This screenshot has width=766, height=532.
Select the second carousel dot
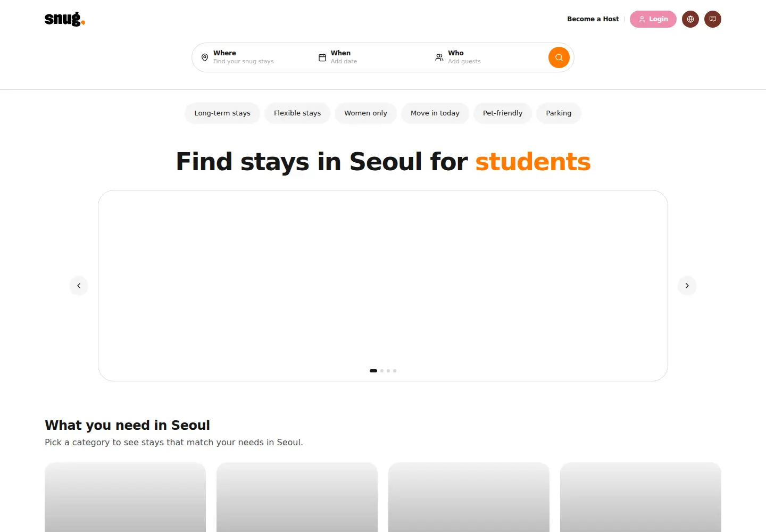point(382,371)
